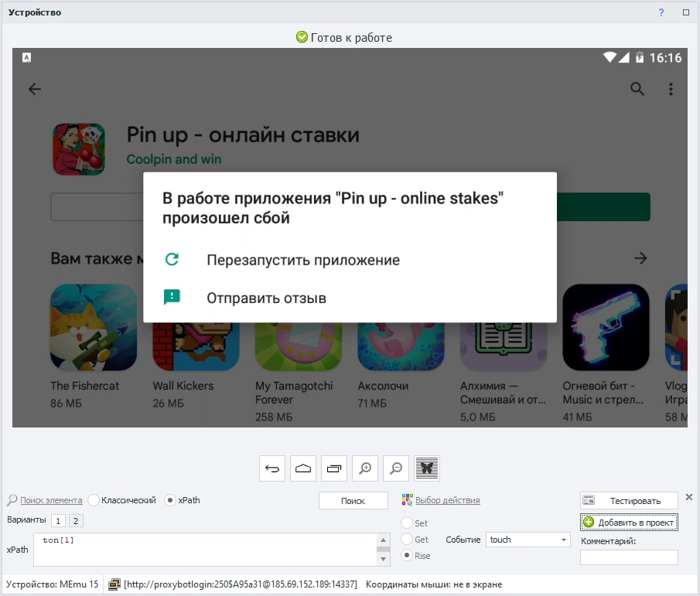Open the recent apps button
700x596 pixels.
click(334, 468)
